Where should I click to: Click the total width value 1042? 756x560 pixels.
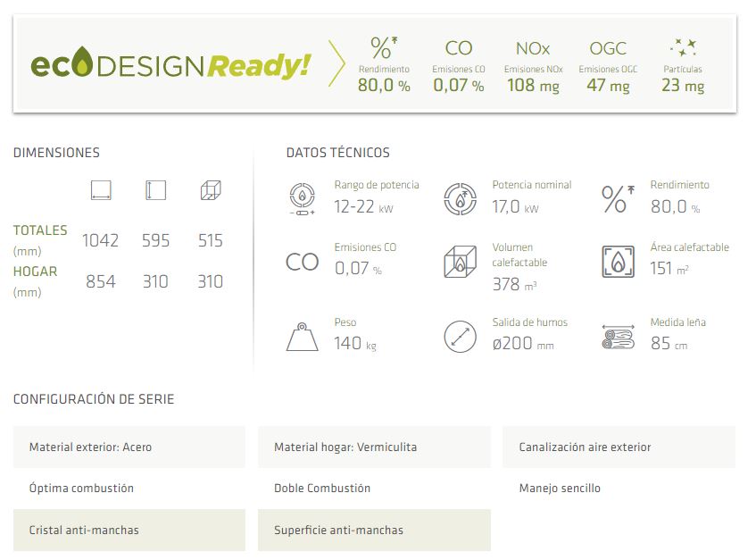(x=100, y=240)
